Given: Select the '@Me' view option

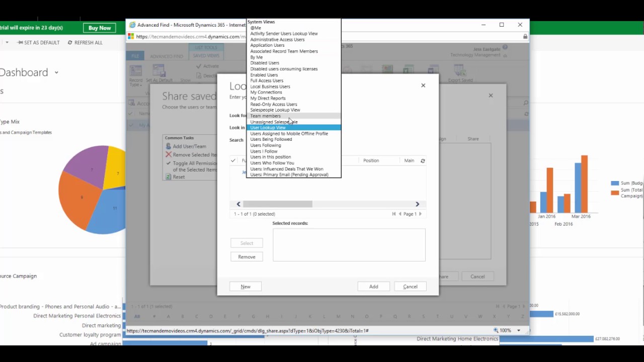Looking at the screenshot, I should [293, 28].
